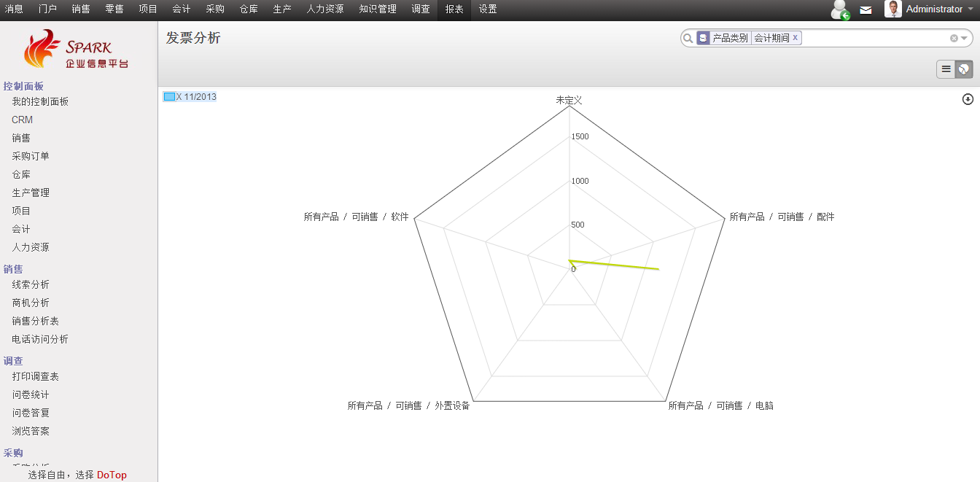Click the chart download arrow icon
980x482 pixels.
coord(968,99)
